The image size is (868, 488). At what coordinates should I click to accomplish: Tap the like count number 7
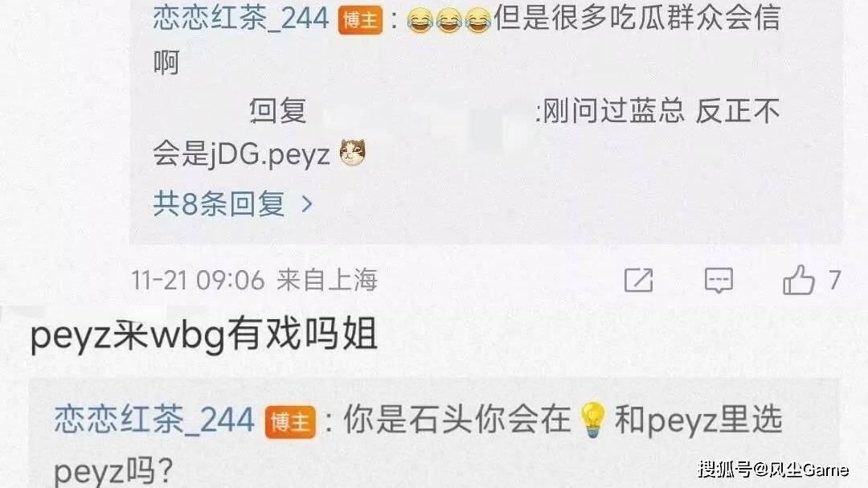click(835, 280)
